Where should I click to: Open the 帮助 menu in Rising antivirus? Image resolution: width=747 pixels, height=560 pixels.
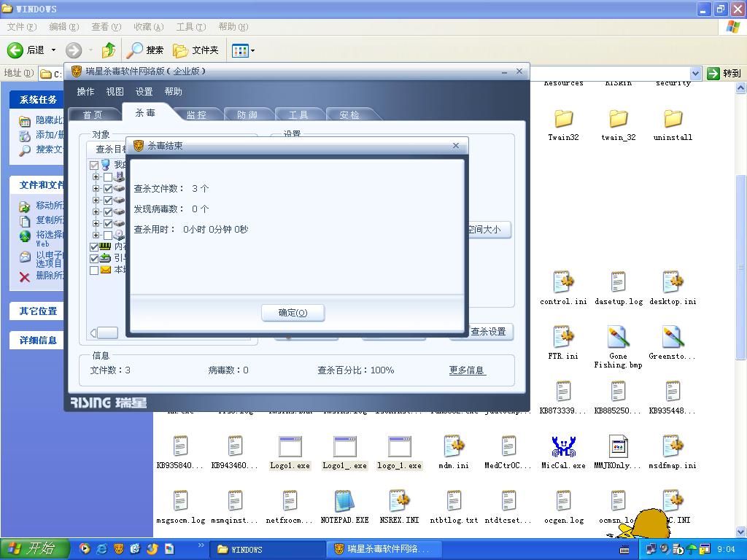pos(173,91)
